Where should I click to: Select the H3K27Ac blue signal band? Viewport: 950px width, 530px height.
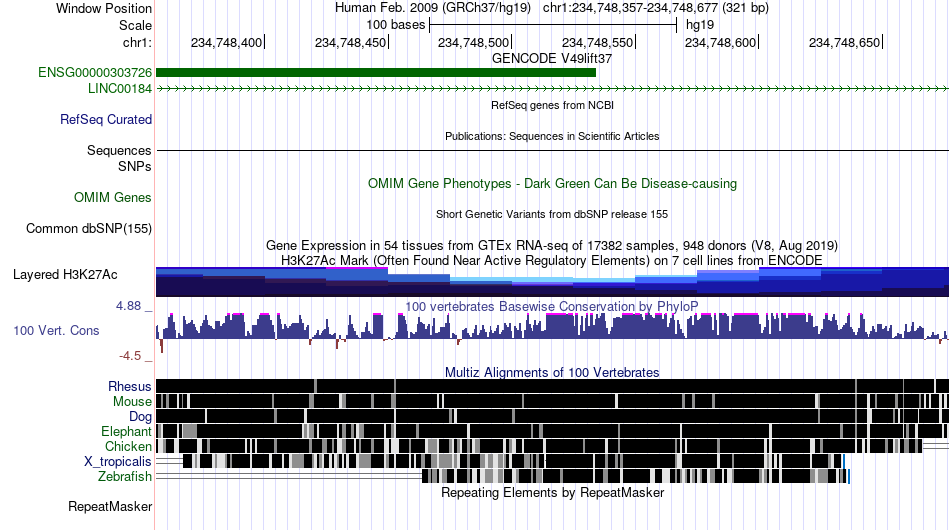click(553, 282)
